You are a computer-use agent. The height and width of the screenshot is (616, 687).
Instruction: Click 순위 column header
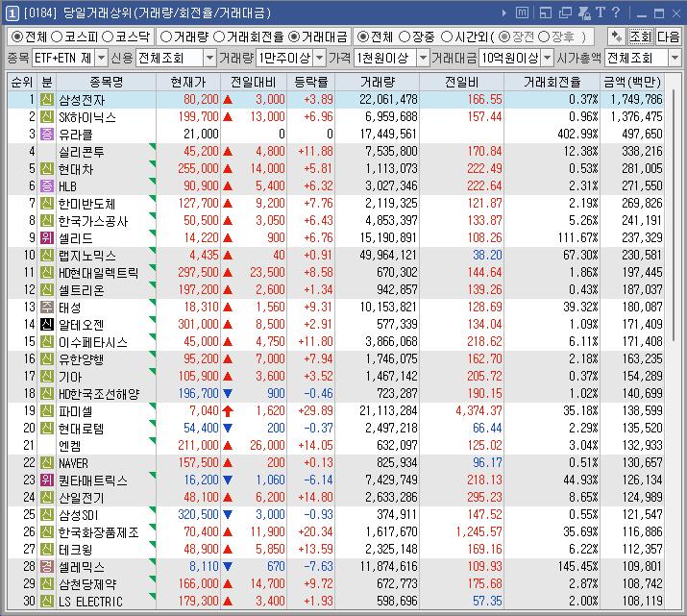pyautogui.click(x=22, y=82)
